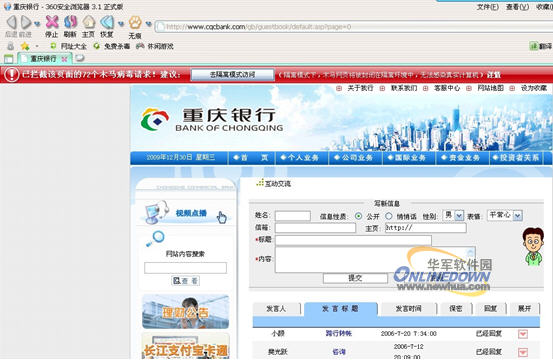
Task: Click the browser Back arrow icon
Action: [11, 22]
